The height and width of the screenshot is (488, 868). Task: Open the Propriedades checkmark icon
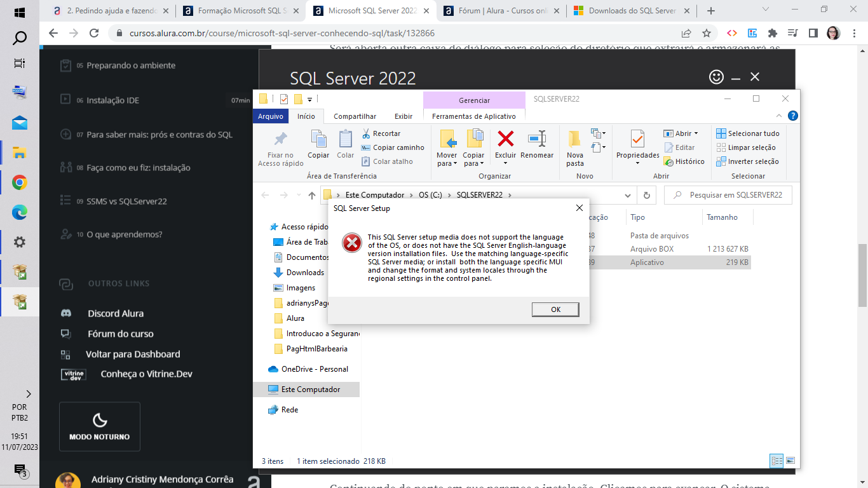tap(637, 139)
